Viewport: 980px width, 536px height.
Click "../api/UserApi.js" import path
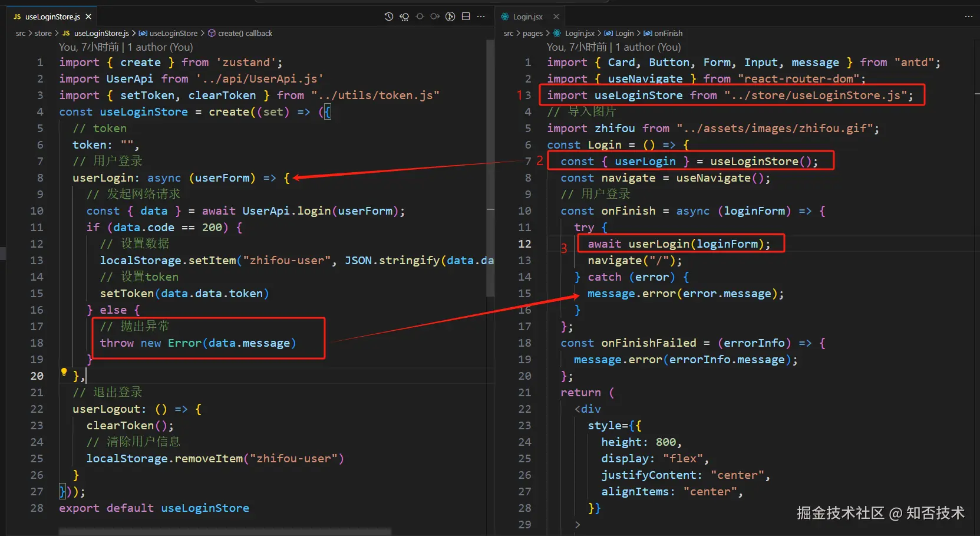pyautogui.click(x=259, y=78)
